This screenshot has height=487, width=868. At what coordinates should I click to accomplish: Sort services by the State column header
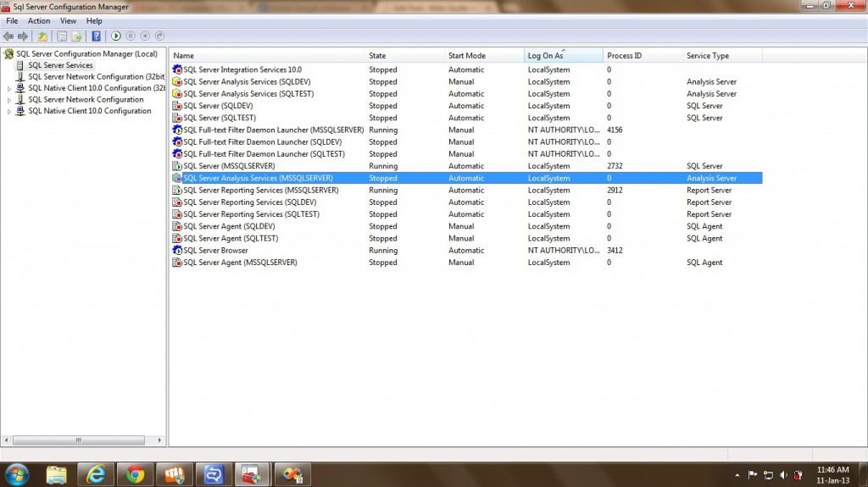click(377, 56)
